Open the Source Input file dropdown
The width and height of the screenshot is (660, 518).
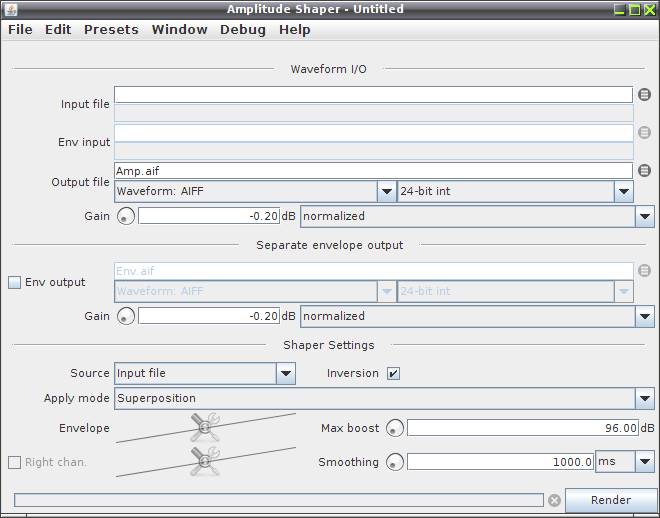click(205, 373)
